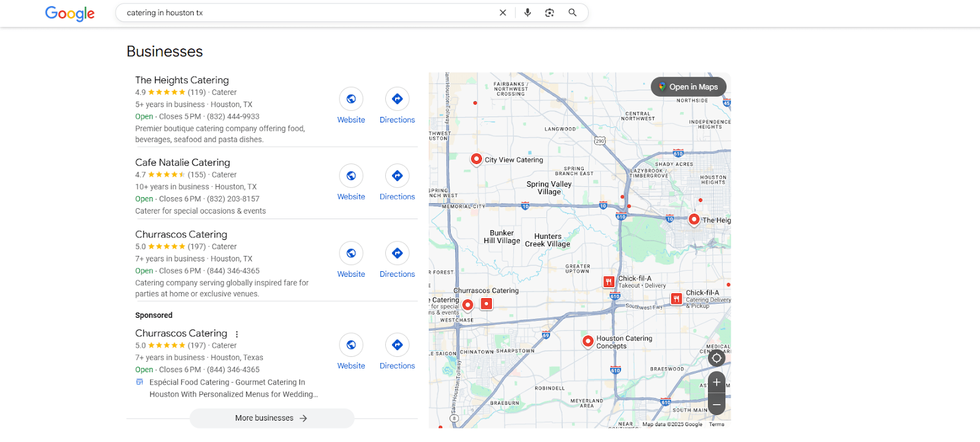Viewport: 980px width, 442px height.
Task: Click More businesses button
Action: [x=272, y=418]
